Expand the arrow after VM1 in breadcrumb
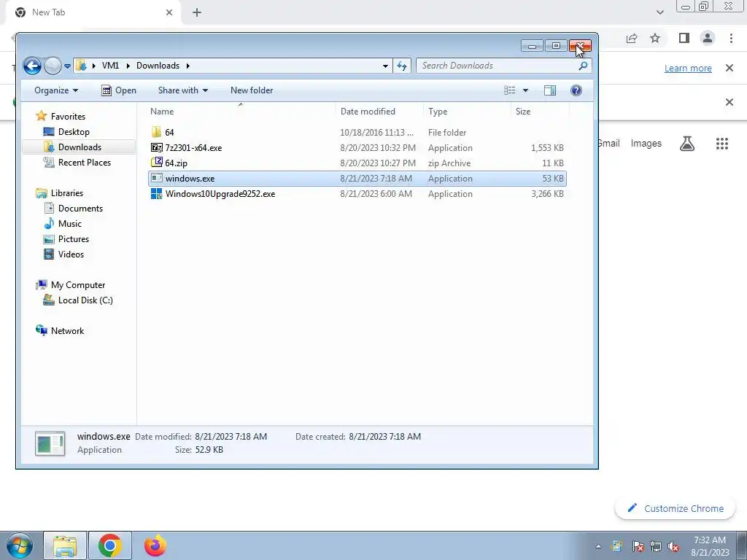 tap(128, 66)
